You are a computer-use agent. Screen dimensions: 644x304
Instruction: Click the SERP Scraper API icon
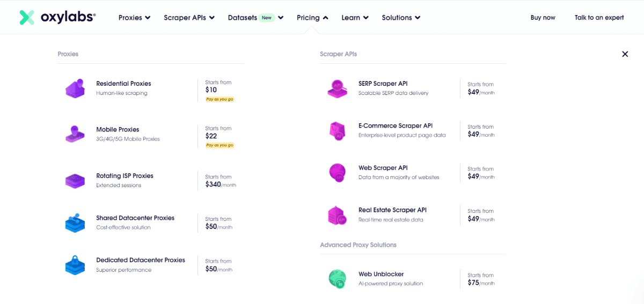tap(338, 88)
